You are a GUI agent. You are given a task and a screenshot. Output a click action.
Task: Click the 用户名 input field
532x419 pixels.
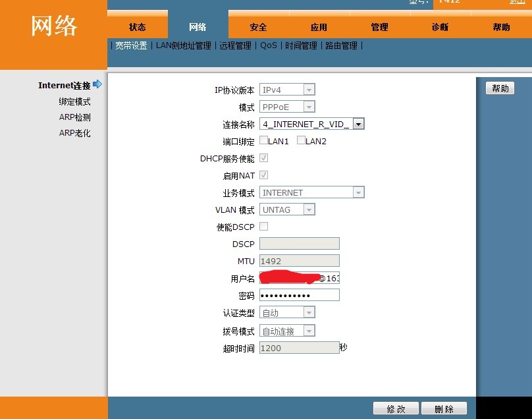pyautogui.click(x=300, y=278)
